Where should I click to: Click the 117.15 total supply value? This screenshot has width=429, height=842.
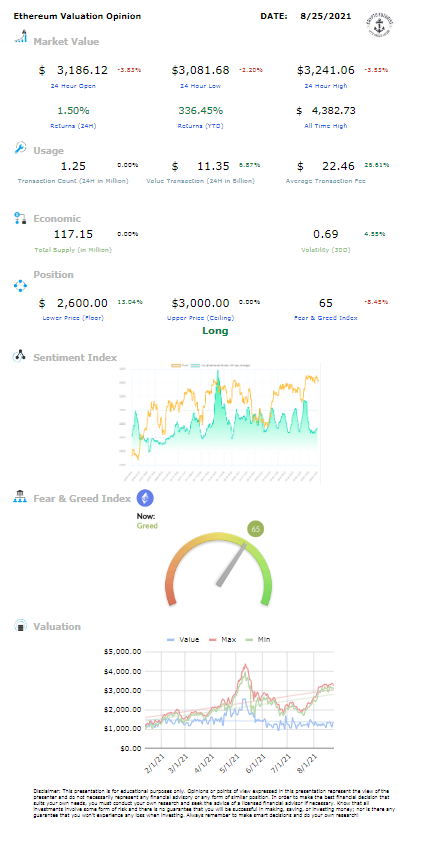(x=73, y=234)
